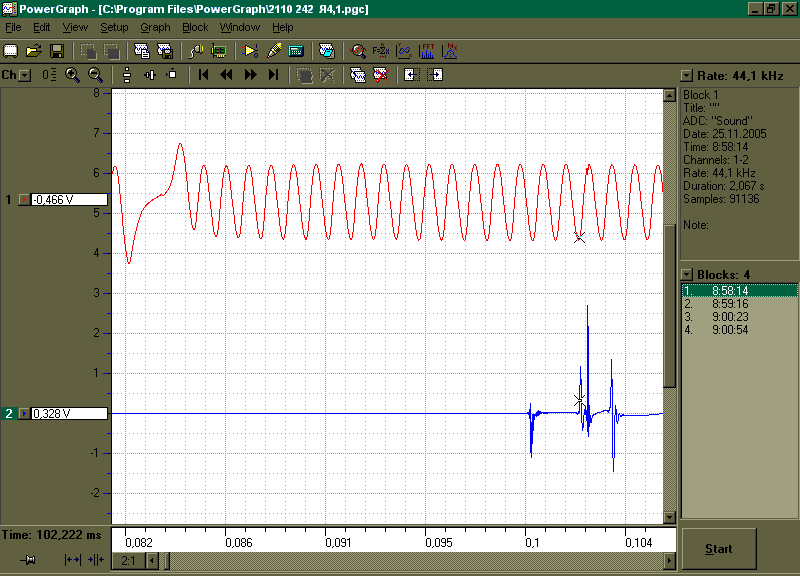Open the Block menu
Screen dimensions: 800x576
195,27
